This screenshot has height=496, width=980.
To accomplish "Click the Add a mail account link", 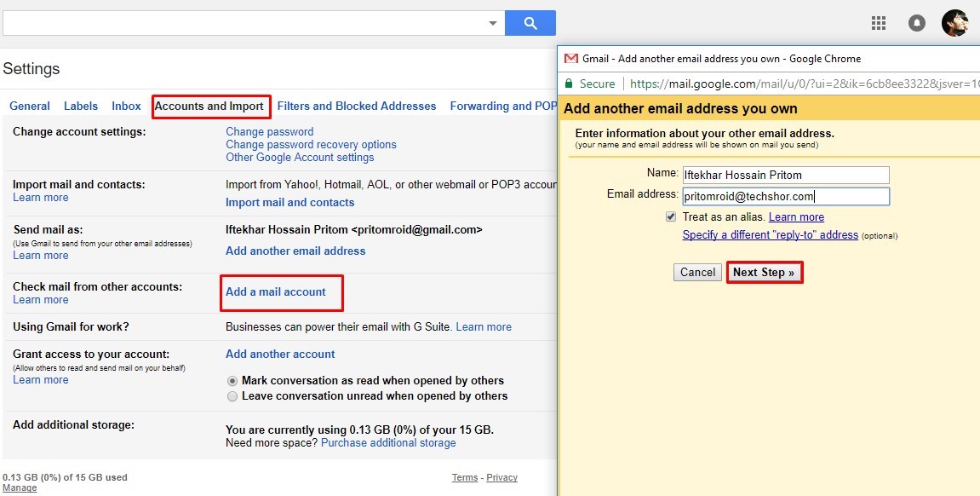I will click(275, 291).
